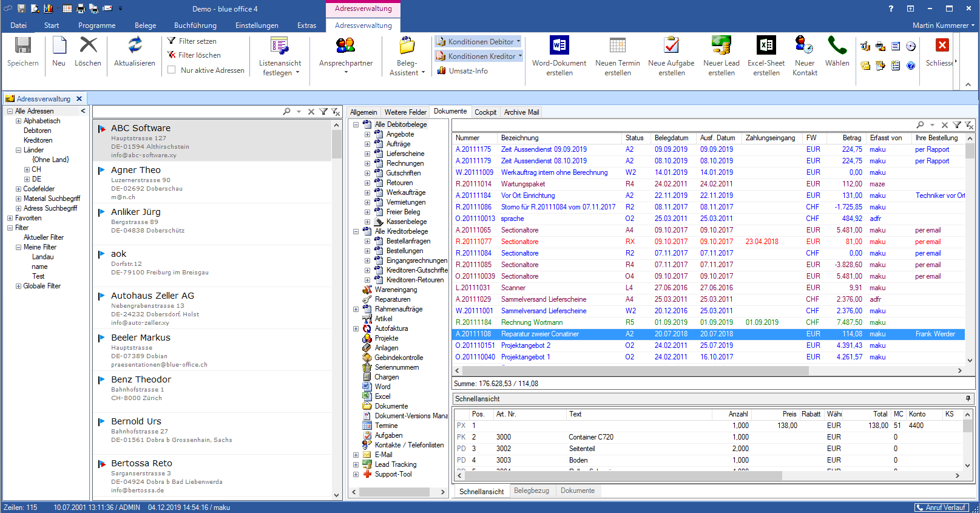The width and height of the screenshot is (980, 513).
Task: Click the Neuer Lead erstellen icon
Action: (721, 46)
